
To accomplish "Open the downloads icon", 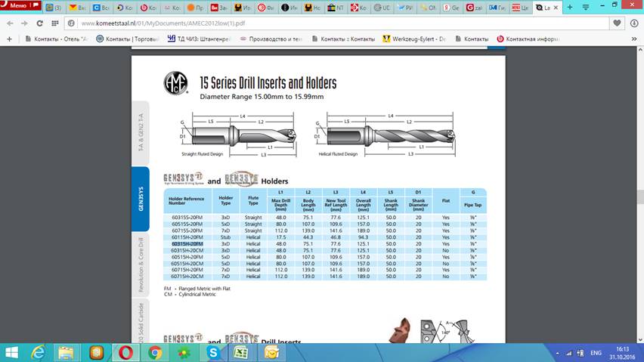I will coord(634,23).
